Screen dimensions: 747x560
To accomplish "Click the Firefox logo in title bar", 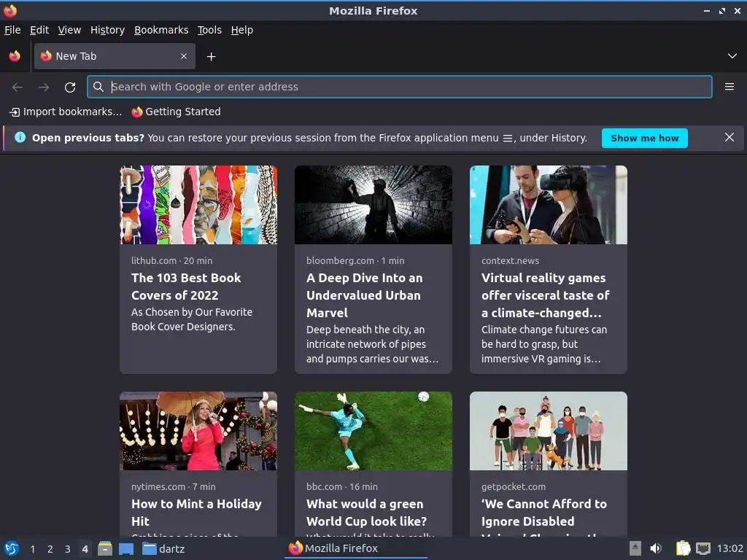I will pos(10,10).
